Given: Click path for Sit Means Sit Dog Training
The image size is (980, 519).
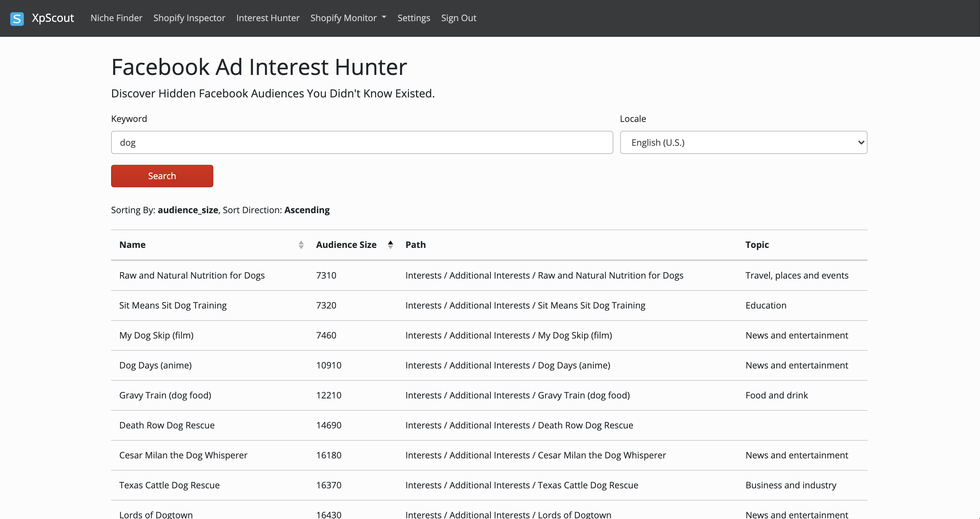Looking at the screenshot, I should coord(525,305).
